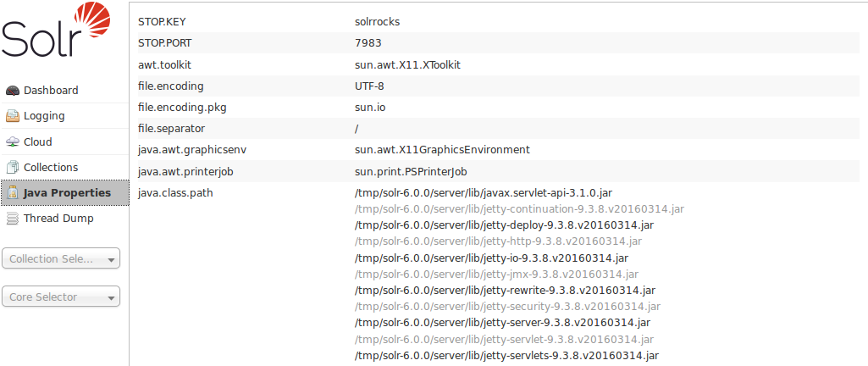868x366 pixels.
Task: Open the Collections page
Action: coord(51,167)
